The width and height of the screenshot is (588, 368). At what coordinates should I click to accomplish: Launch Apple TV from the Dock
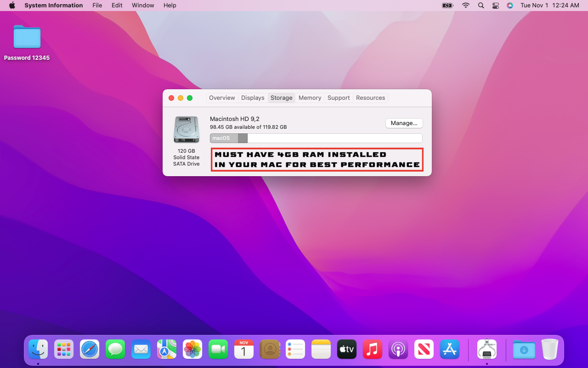point(347,350)
